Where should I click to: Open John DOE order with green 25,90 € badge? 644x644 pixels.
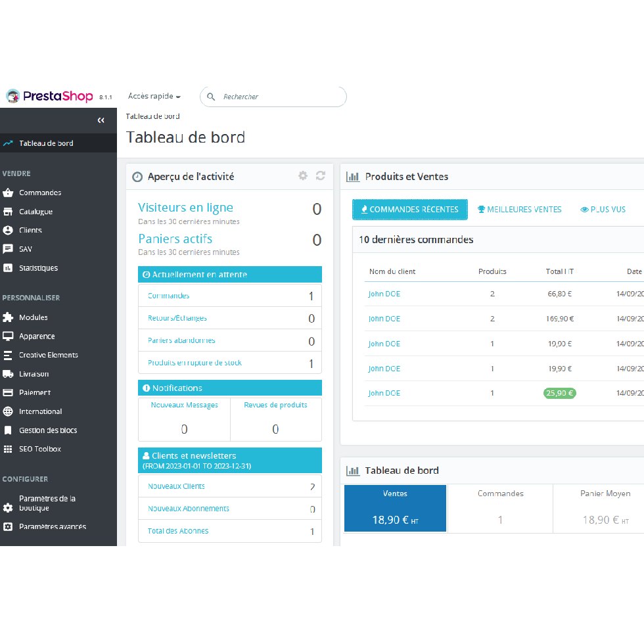(x=384, y=393)
